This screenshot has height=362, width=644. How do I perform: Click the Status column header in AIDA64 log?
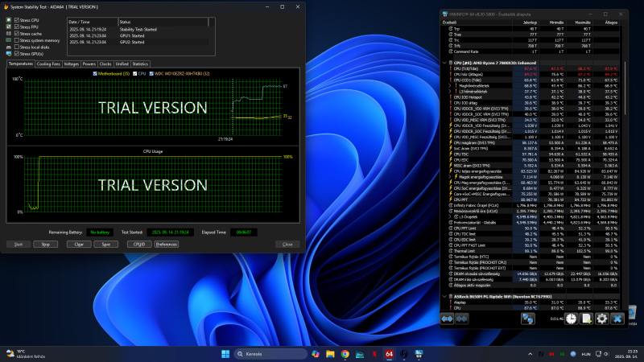coord(163,22)
